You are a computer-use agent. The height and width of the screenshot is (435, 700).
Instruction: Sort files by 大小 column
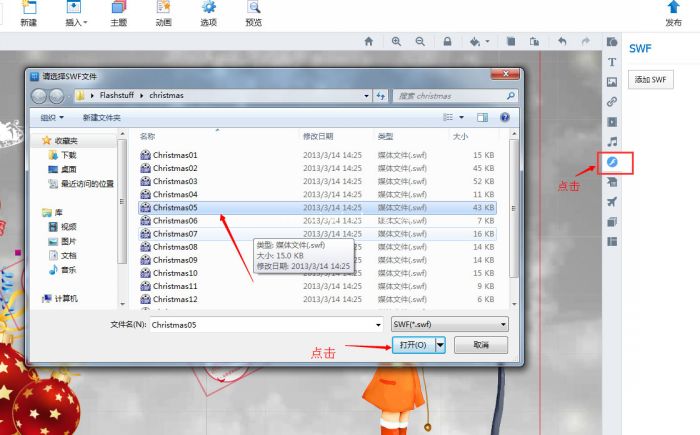[460, 136]
